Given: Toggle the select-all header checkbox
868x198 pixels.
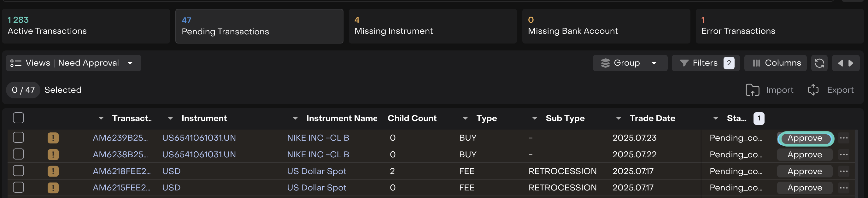Looking at the screenshot, I should (19, 118).
